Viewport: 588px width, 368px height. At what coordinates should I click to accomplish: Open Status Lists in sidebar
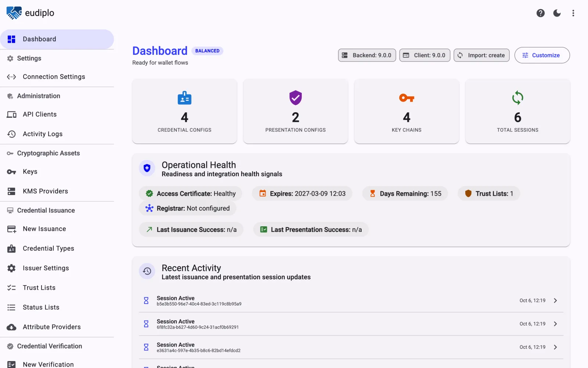[x=57, y=307]
